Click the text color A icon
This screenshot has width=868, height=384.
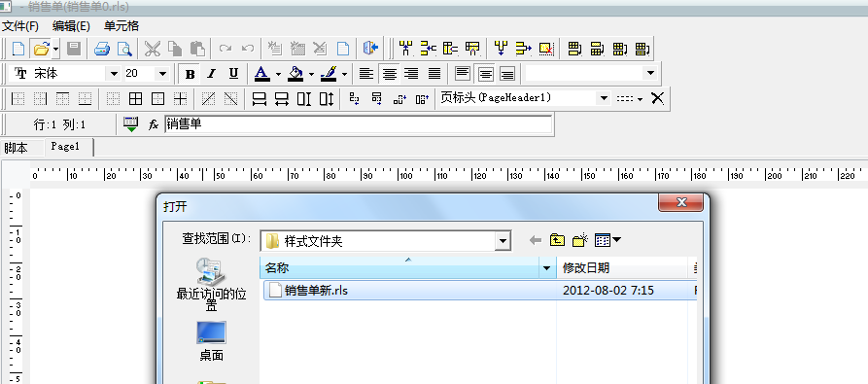[261, 73]
